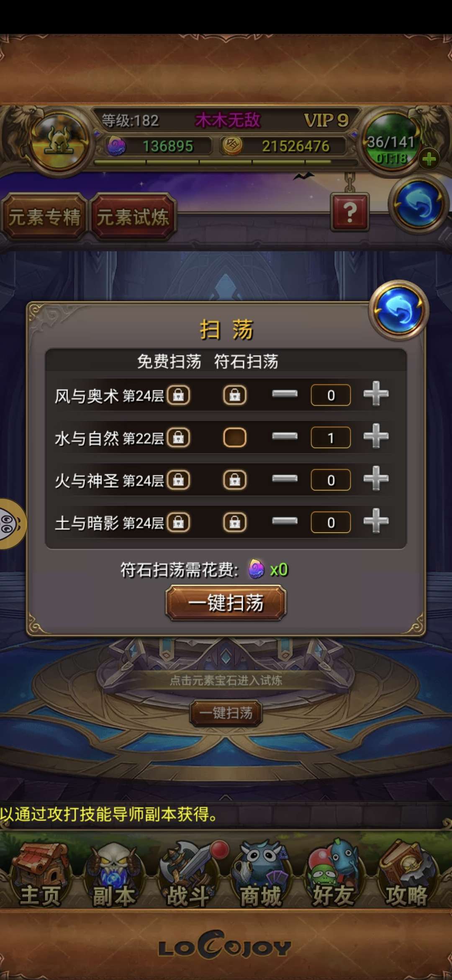
Task: Switch to 元素试炼 tab
Action: tap(133, 217)
